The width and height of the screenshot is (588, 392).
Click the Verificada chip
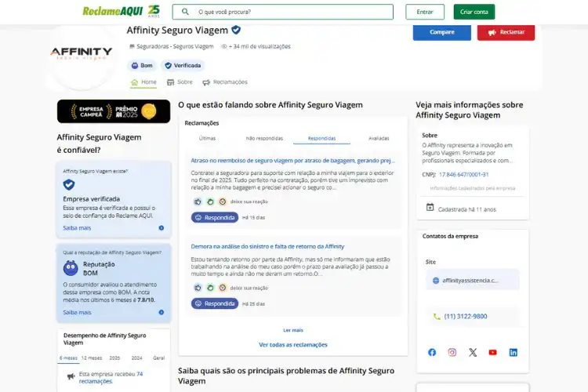coord(183,65)
